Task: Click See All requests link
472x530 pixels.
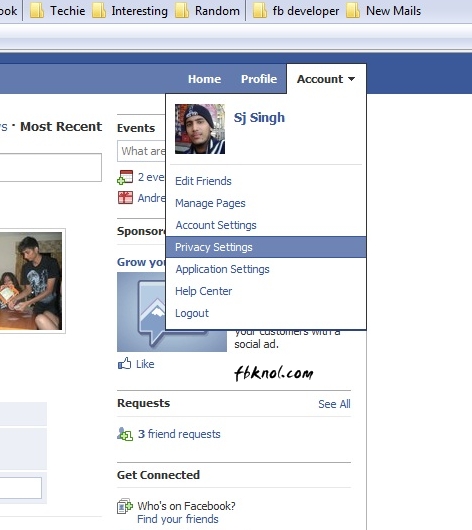Action: click(x=334, y=404)
